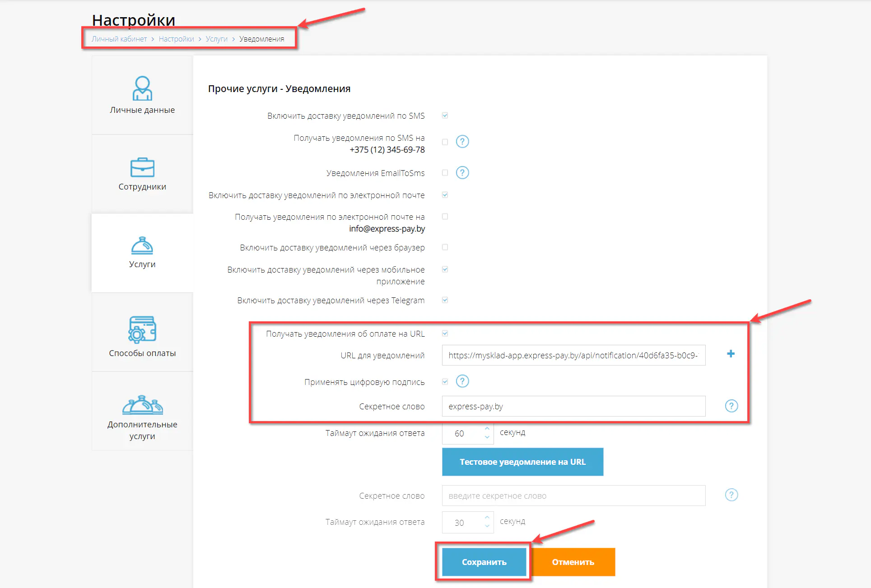
Task: Click the Сохранить button
Action: [x=484, y=562]
